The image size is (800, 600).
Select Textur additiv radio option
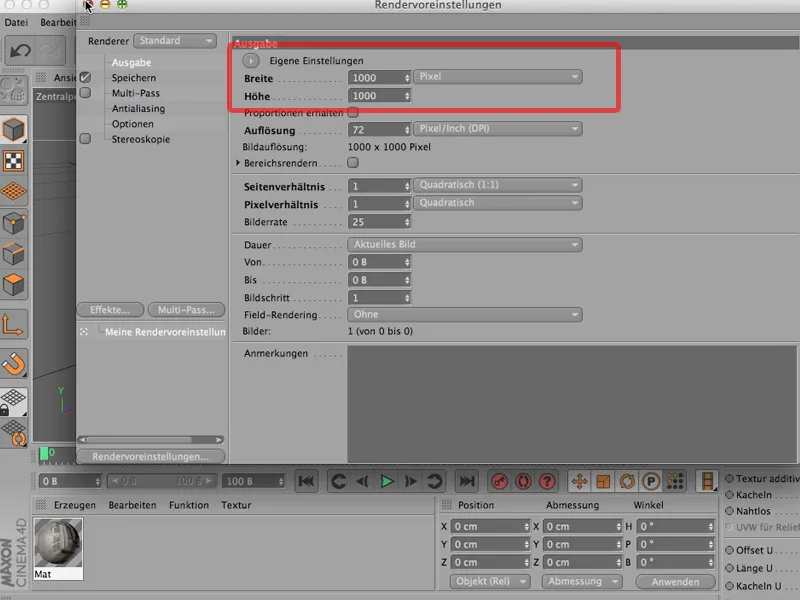730,479
